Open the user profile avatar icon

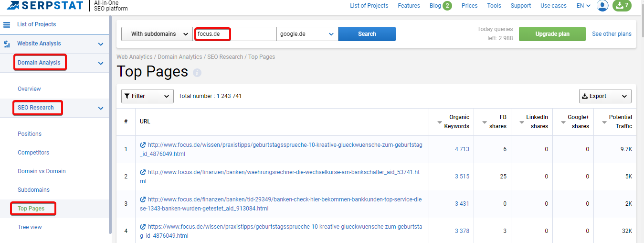(x=603, y=6)
